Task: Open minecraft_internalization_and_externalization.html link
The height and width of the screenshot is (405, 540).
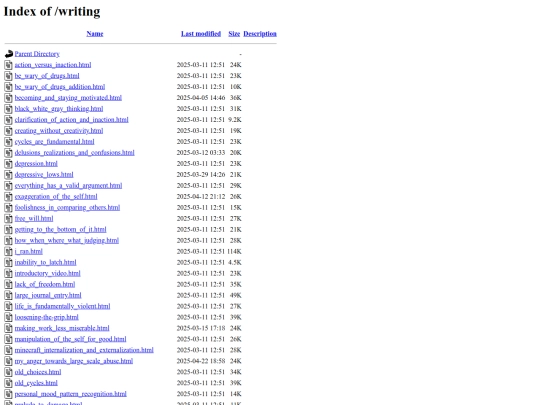Action: (x=84, y=350)
